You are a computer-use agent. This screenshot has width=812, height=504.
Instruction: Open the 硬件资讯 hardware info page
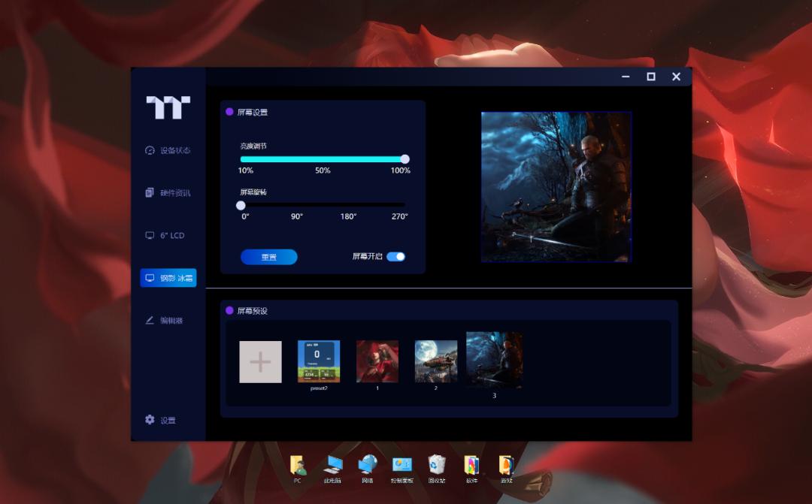pyautogui.click(x=168, y=193)
